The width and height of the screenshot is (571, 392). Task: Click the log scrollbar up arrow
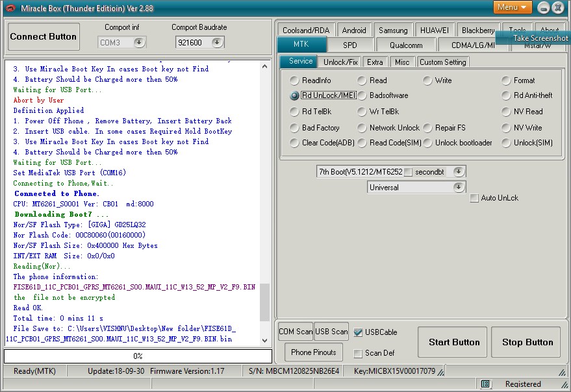(x=265, y=66)
